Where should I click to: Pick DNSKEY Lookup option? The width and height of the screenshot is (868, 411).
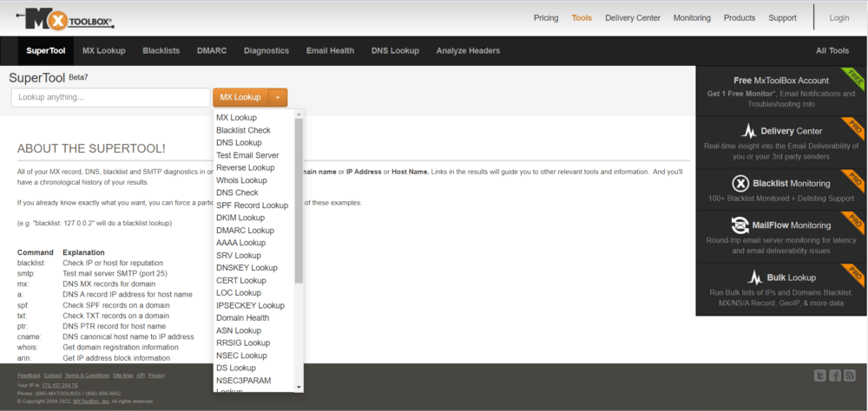pyautogui.click(x=247, y=268)
